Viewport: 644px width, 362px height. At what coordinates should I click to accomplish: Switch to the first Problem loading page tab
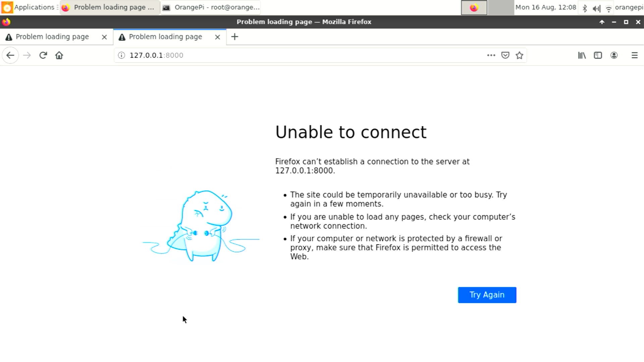pyautogui.click(x=52, y=37)
